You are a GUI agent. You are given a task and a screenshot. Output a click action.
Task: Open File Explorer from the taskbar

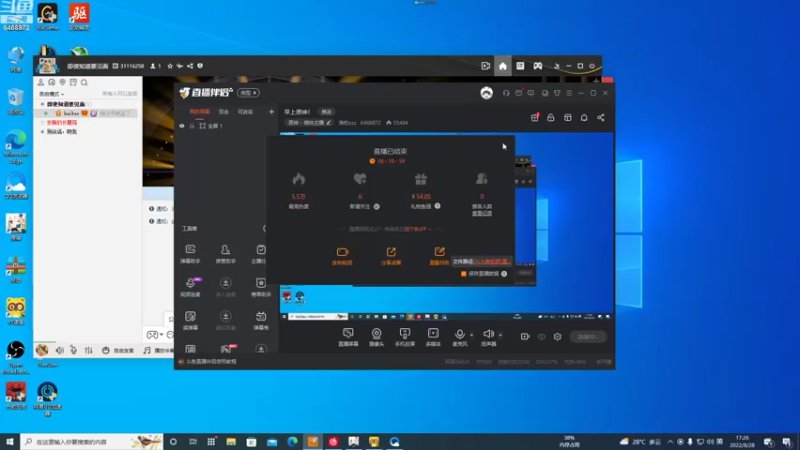pyautogui.click(x=231, y=442)
